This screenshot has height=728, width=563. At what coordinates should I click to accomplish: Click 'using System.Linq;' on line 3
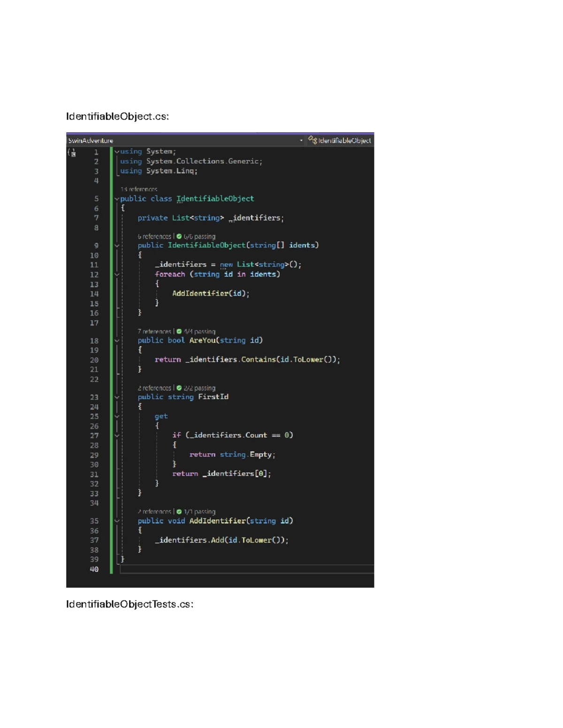159,171
